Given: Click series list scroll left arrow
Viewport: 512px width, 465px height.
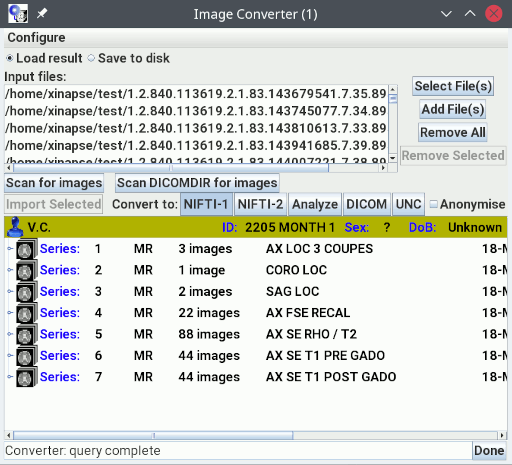Looking at the screenshot, I should click(9, 435).
